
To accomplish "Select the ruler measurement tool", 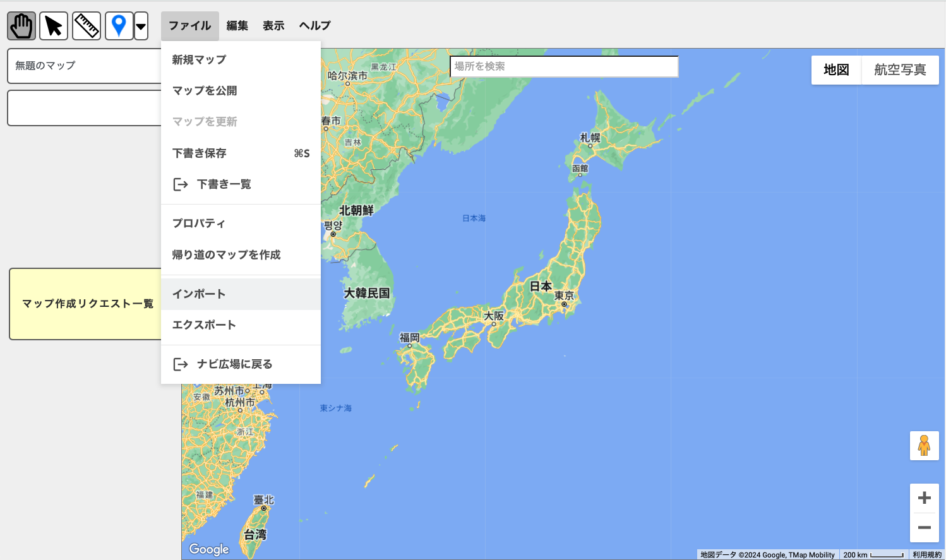I will [x=87, y=26].
